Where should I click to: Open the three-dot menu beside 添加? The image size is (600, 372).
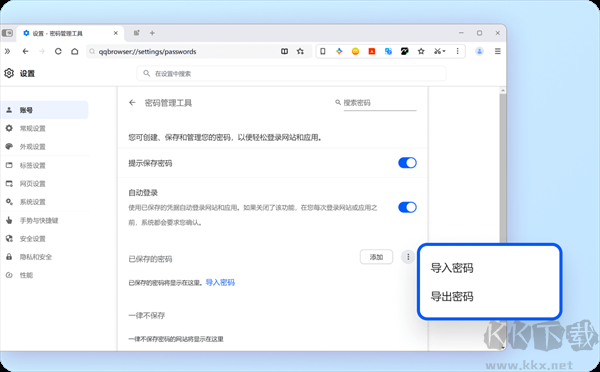pos(408,257)
